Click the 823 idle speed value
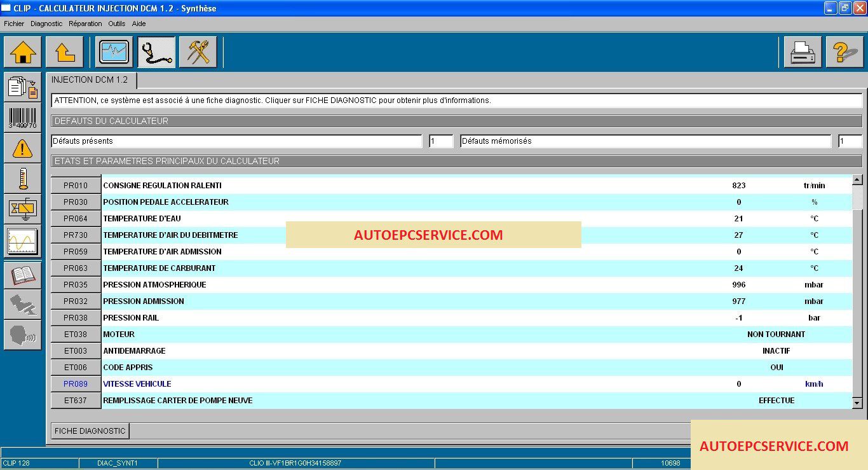The image size is (868, 470). click(x=739, y=186)
